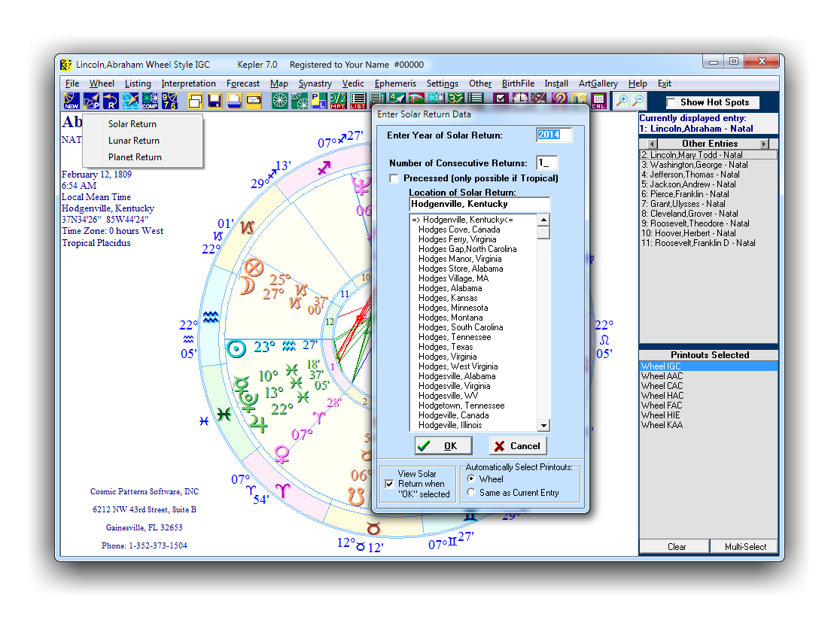Click the snowflake pattern toolbar icon
This screenshot has height=644, width=837.
[x=436, y=97]
